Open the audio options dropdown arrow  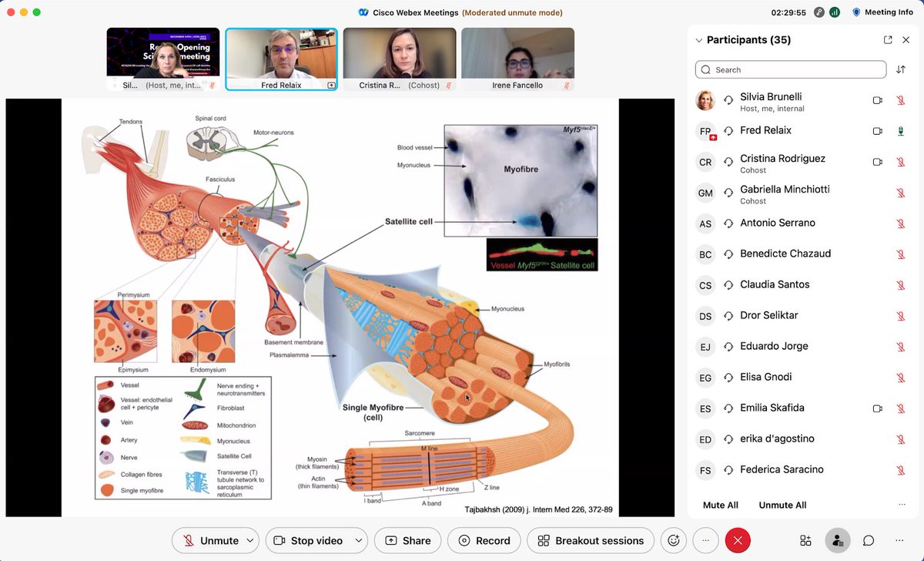pyautogui.click(x=250, y=540)
